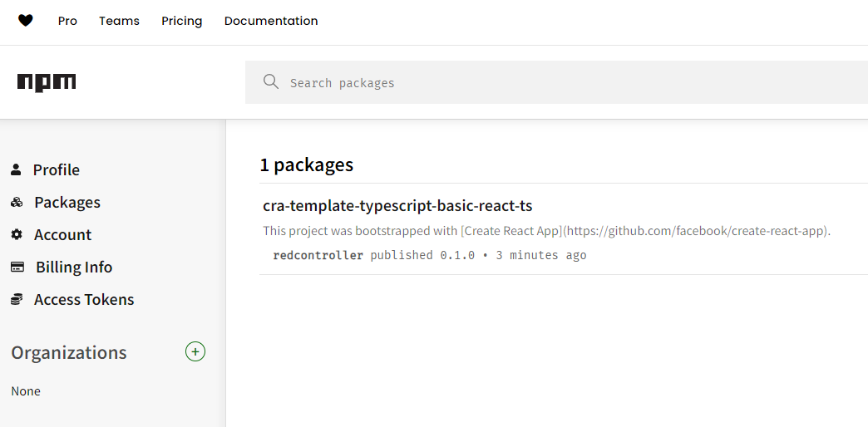Open Account settings in the sidebar
Image resolution: width=868 pixels, height=427 pixels.
(x=62, y=234)
